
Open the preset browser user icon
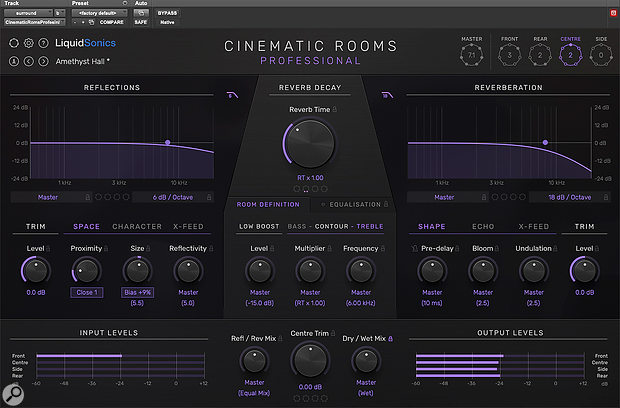14,61
